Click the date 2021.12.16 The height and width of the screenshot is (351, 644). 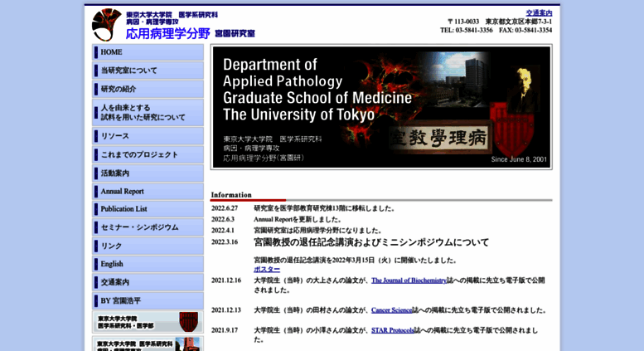226,280
